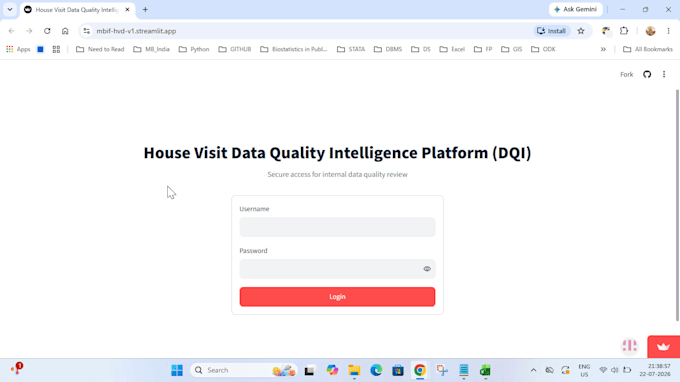Click the address bar URL
Viewport: 680px width, 382px height.
pos(136,31)
